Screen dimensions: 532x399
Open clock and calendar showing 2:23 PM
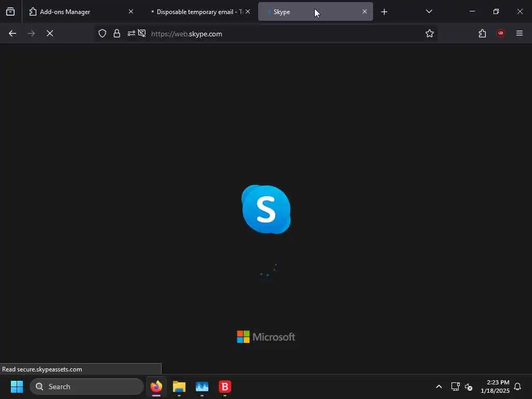tap(495, 387)
